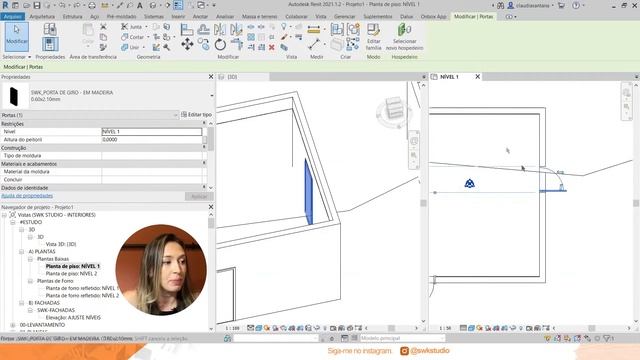Open the Junta dropdown arrow

point(146,27)
